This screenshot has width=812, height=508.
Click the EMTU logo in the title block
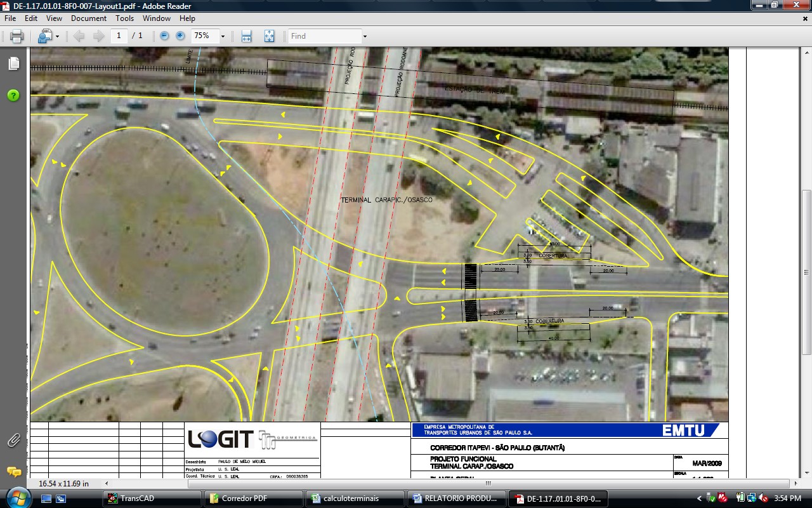point(683,431)
